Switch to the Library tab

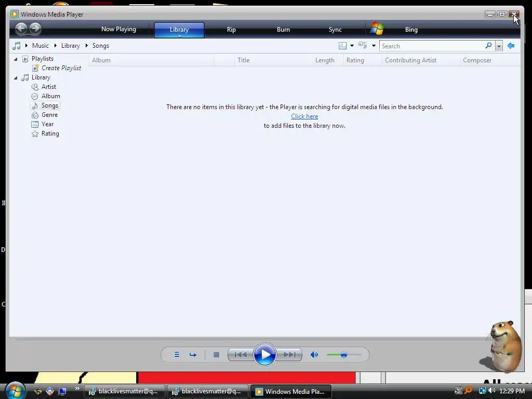click(x=179, y=30)
